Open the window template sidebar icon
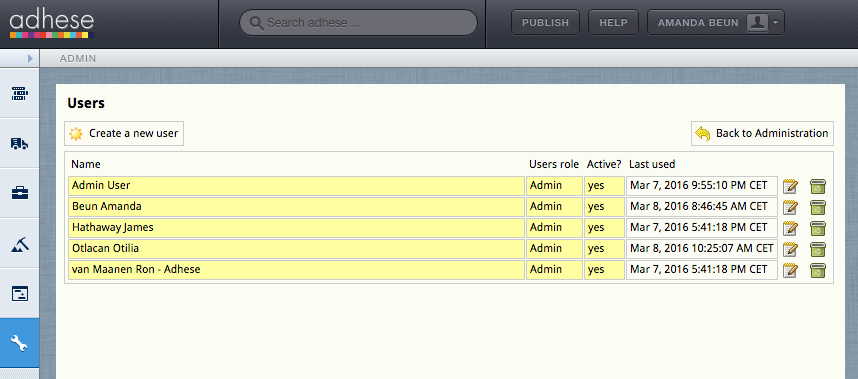The image size is (858, 379). click(19, 294)
